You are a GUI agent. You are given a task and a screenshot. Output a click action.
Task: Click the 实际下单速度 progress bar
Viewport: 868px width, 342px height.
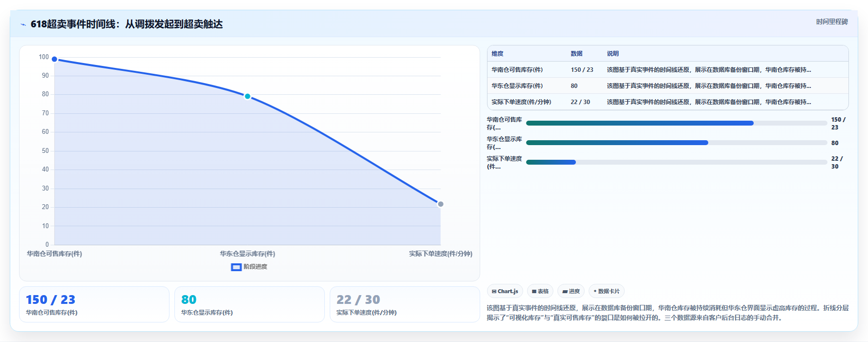(677, 162)
